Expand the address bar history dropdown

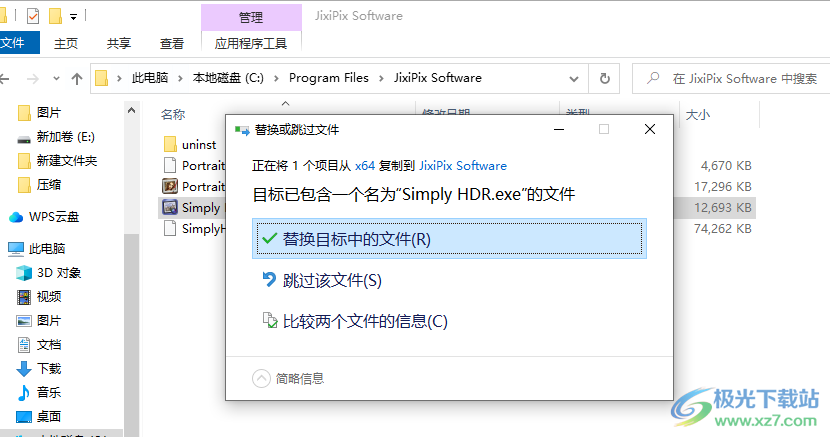click(x=574, y=79)
